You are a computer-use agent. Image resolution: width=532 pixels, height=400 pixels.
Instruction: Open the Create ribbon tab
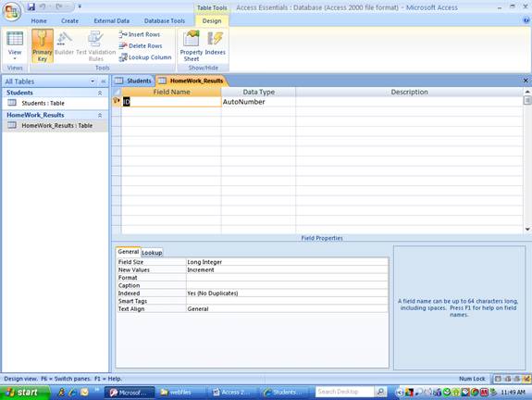pyautogui.click(x=69, y=21)
